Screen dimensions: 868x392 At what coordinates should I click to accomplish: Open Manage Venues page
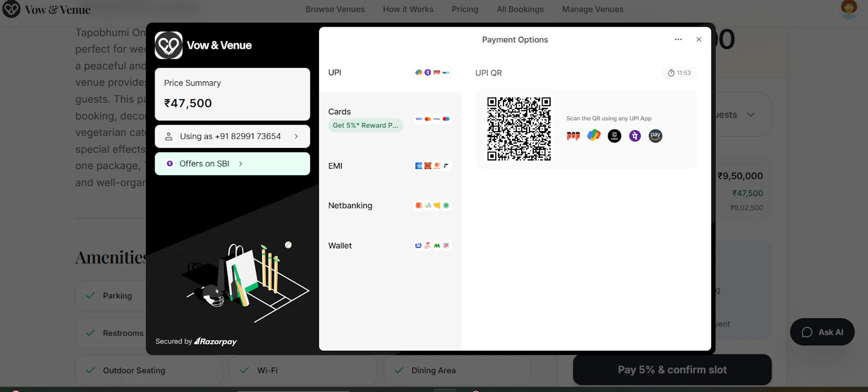pyautogui.click(x=592, y=9)
